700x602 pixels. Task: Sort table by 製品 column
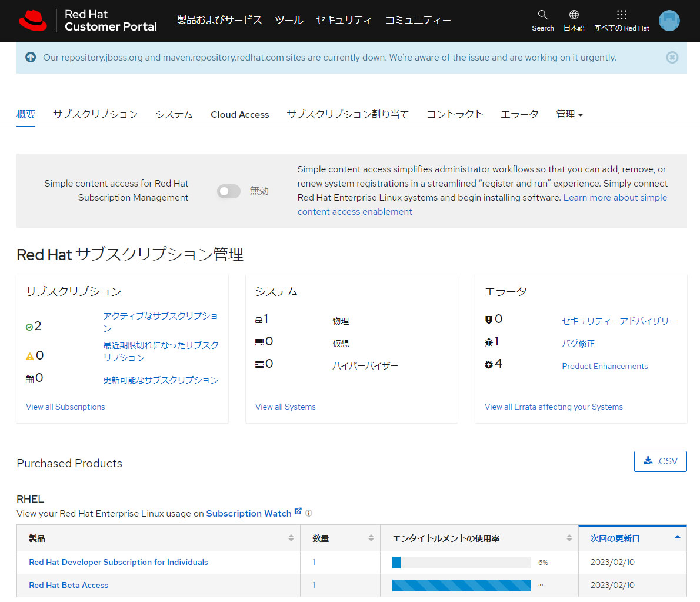(158, 538)
